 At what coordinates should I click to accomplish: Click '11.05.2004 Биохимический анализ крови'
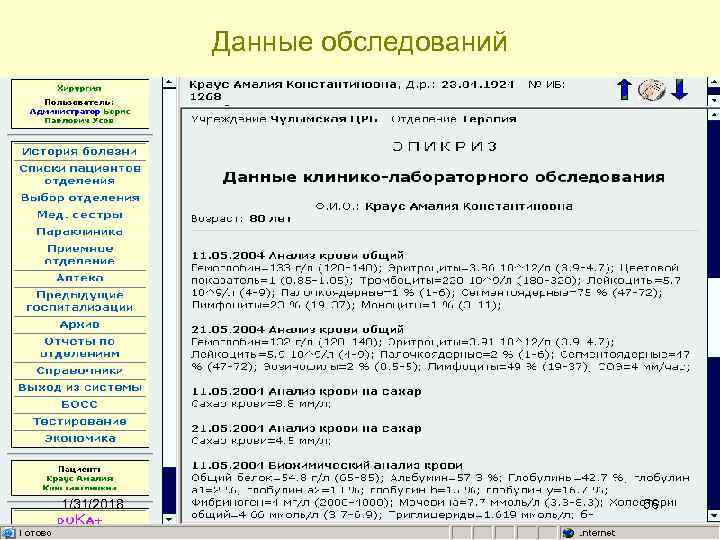pyautogui.click(x=327, y=465)
